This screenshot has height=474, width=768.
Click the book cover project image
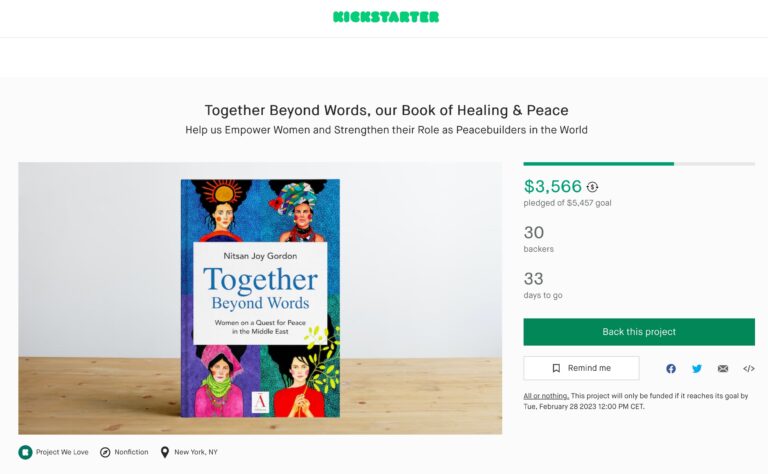tap(260, 298)
